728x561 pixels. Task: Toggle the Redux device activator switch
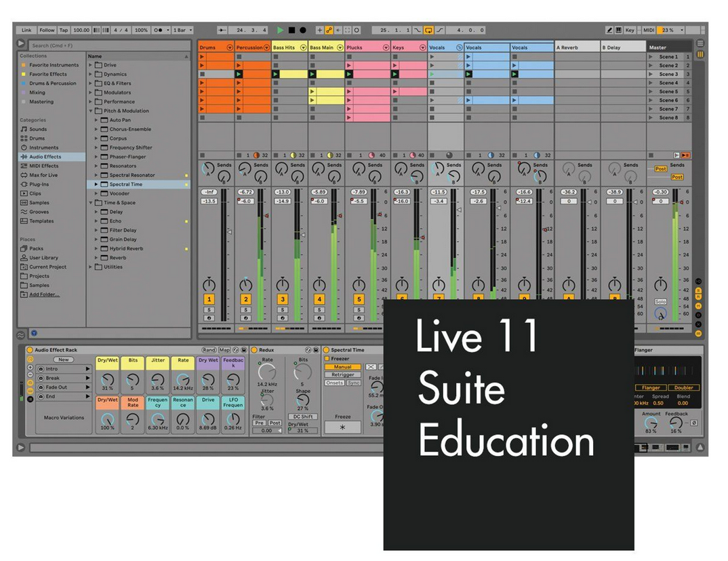tap(254, 350)
